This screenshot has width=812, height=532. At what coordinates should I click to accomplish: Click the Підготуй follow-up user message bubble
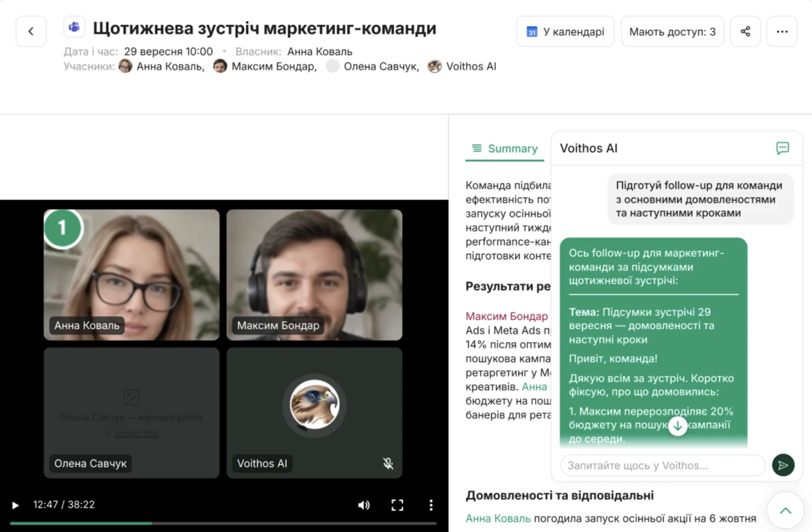click(x=700, y=199)
